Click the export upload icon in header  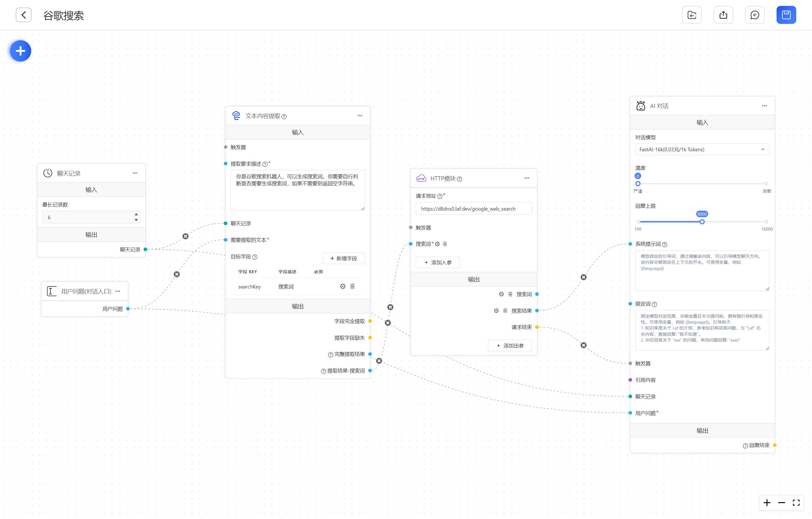point(723,15)
